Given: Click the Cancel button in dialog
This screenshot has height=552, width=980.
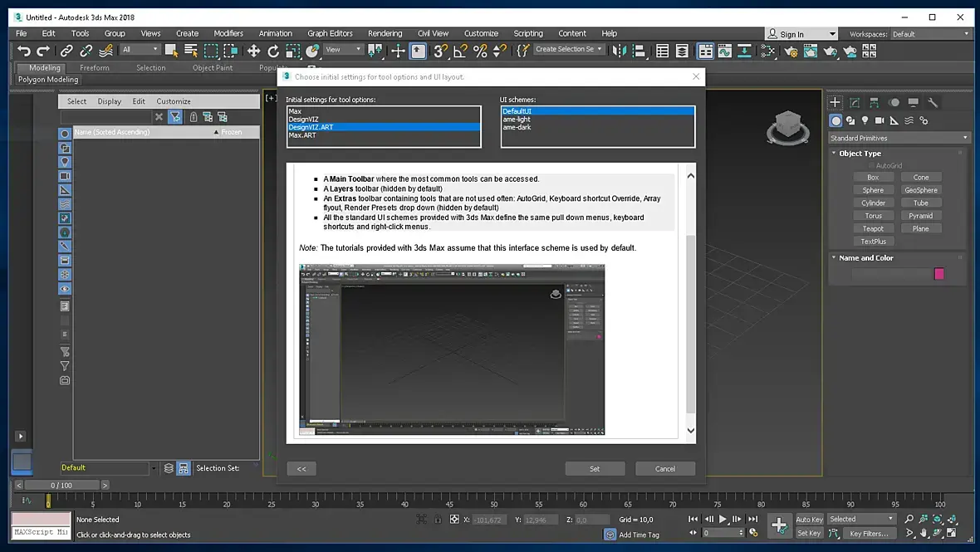Looking at the screenshot, I should tap(665, 469).
